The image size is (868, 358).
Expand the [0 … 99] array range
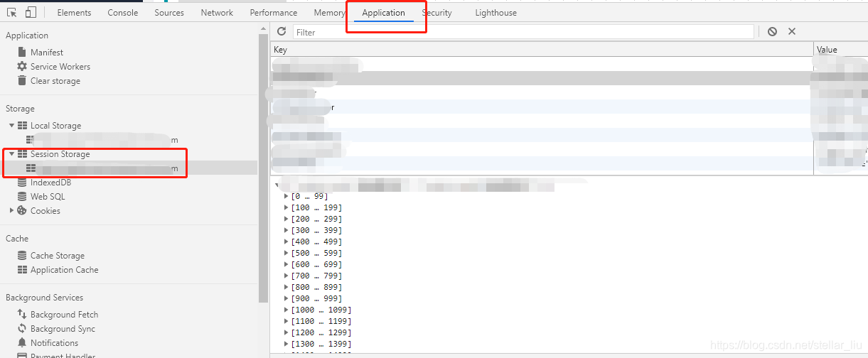click(x=287, y=196)
